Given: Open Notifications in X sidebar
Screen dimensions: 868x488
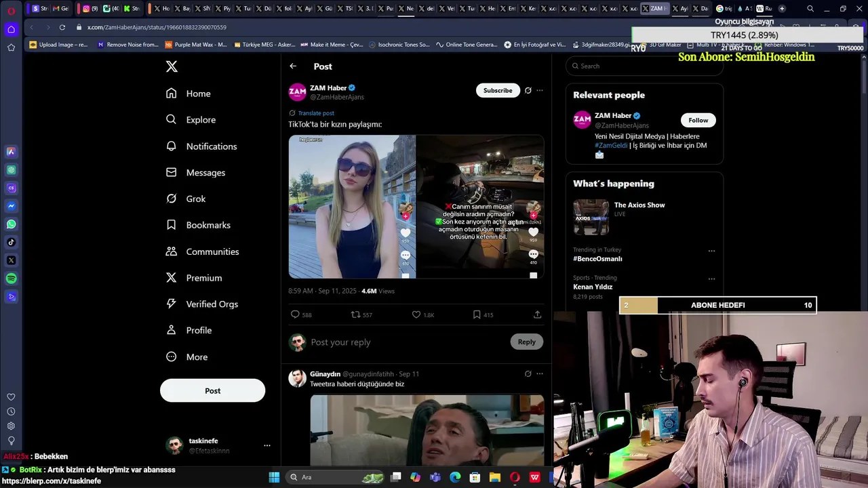Looking at the screenshot, I should click(x=201, y=146).
